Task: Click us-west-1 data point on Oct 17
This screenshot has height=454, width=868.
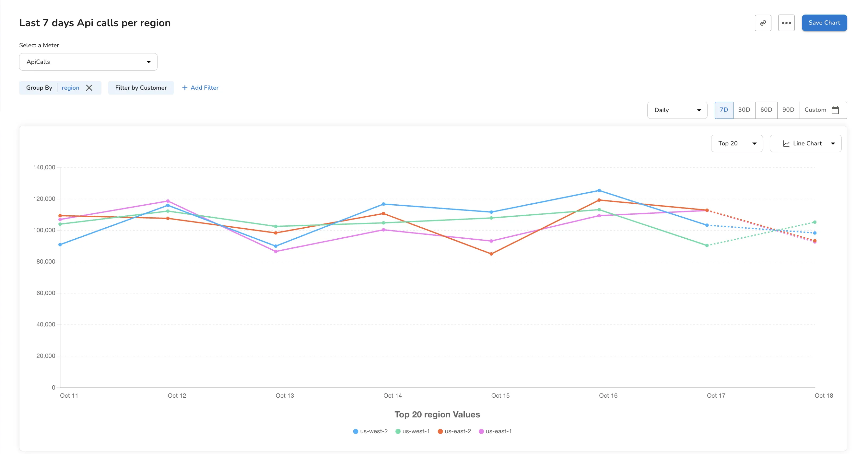Action: [707, 245]
